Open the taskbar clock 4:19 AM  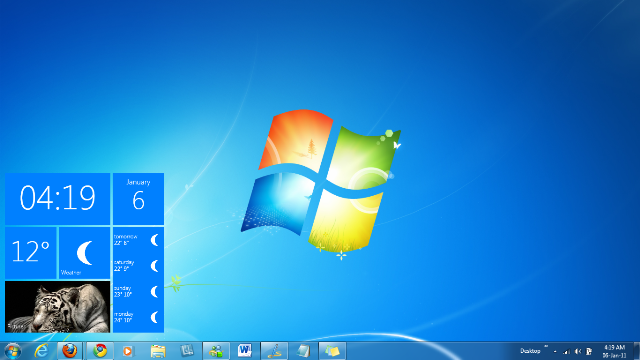pos(614,351)
